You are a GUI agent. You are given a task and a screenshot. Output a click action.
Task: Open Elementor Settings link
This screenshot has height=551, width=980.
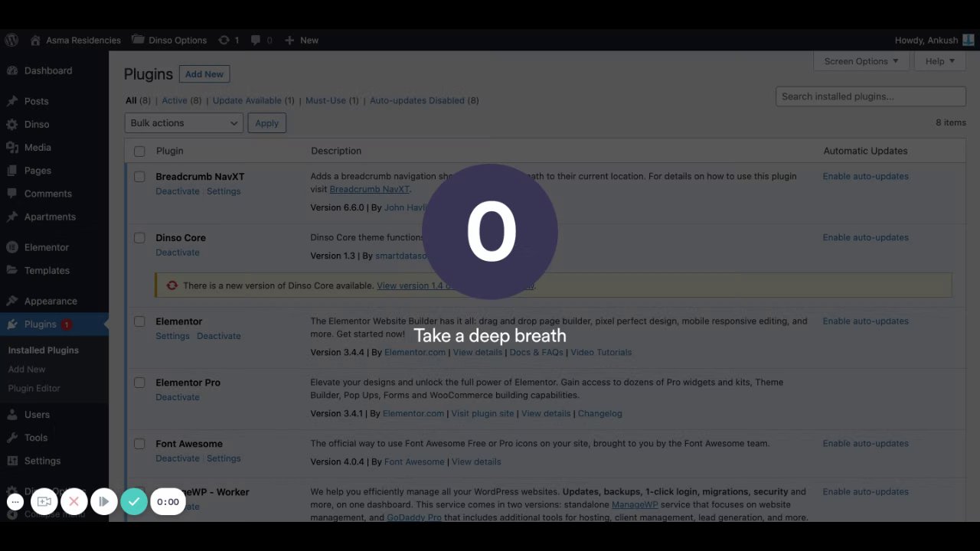point(172,336)
